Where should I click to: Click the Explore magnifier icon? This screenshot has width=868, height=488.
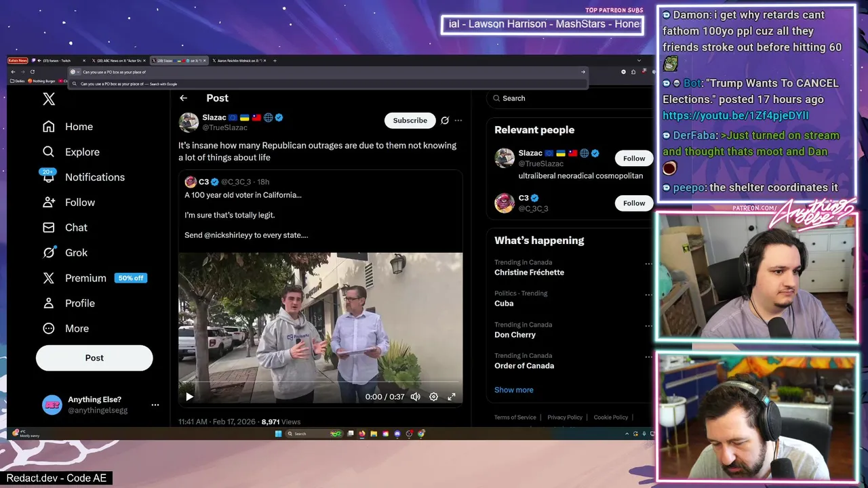click(x=49, y=152)
